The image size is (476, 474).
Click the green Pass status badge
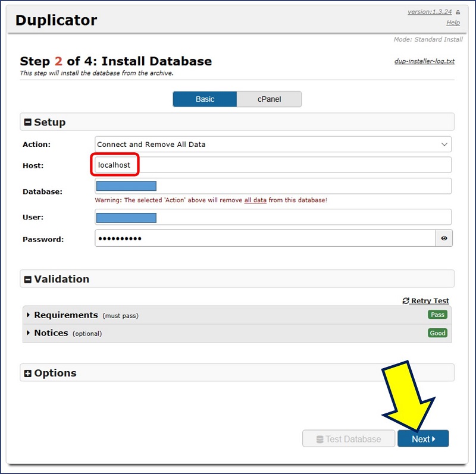(437, 315)
